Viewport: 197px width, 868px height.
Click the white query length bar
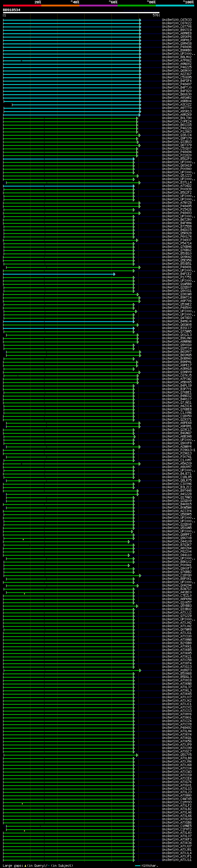point(81,13)
